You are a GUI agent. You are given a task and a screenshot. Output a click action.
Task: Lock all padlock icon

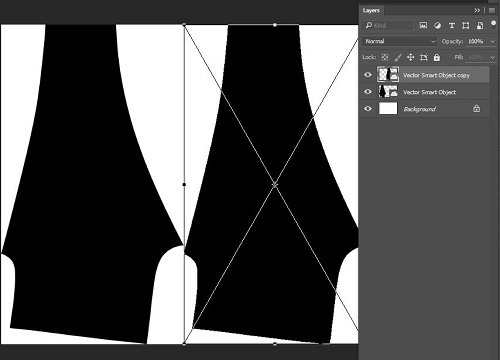437,57
